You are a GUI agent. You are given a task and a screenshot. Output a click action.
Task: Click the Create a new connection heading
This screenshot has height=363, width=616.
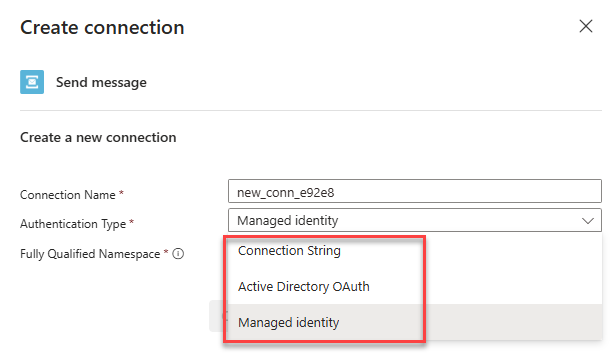click(98, 138)
